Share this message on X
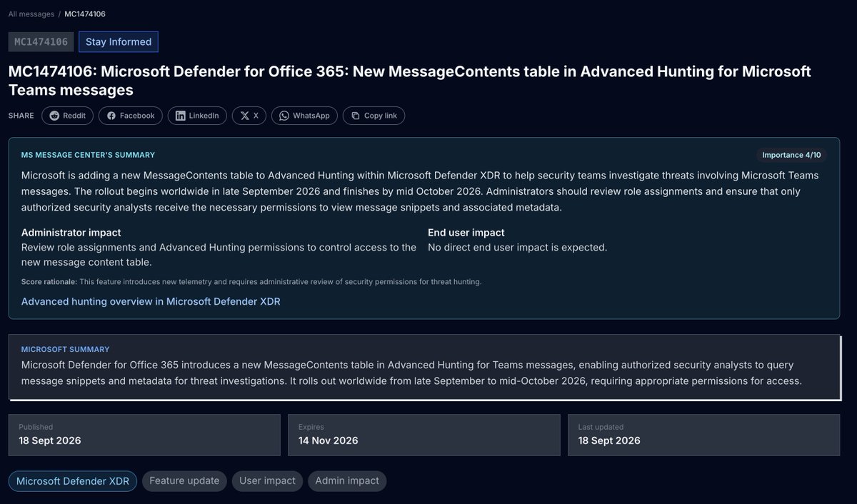Viewport: 857px width, 504px height. point(249,116)
